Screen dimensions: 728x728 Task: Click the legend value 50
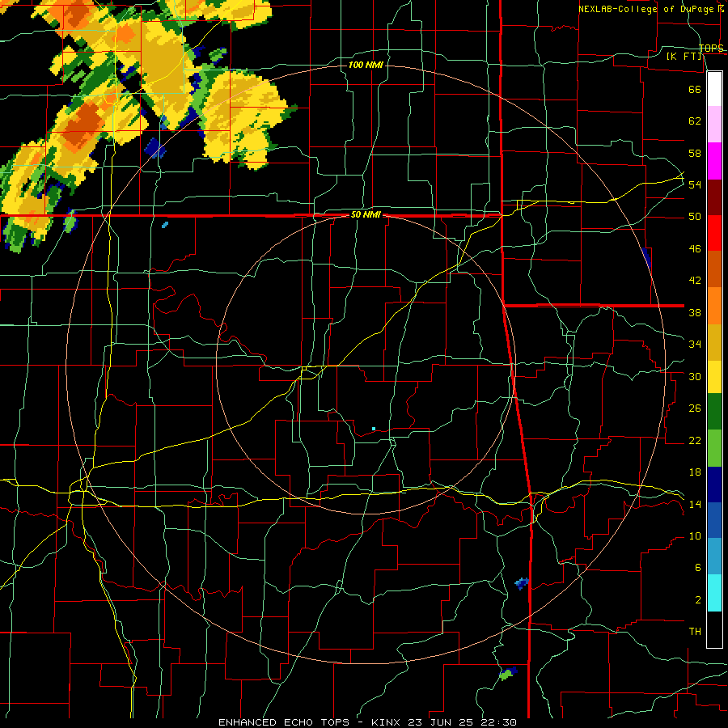coord(695,217)
